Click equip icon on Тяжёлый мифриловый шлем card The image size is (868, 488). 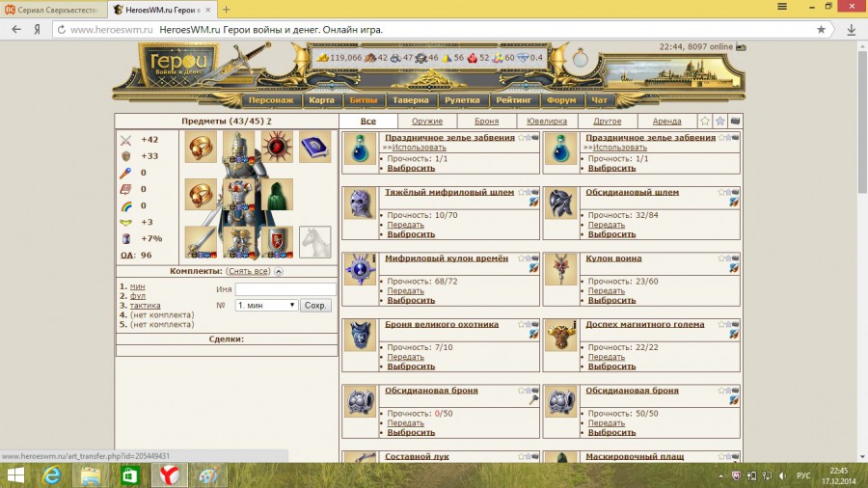[533, 203]
